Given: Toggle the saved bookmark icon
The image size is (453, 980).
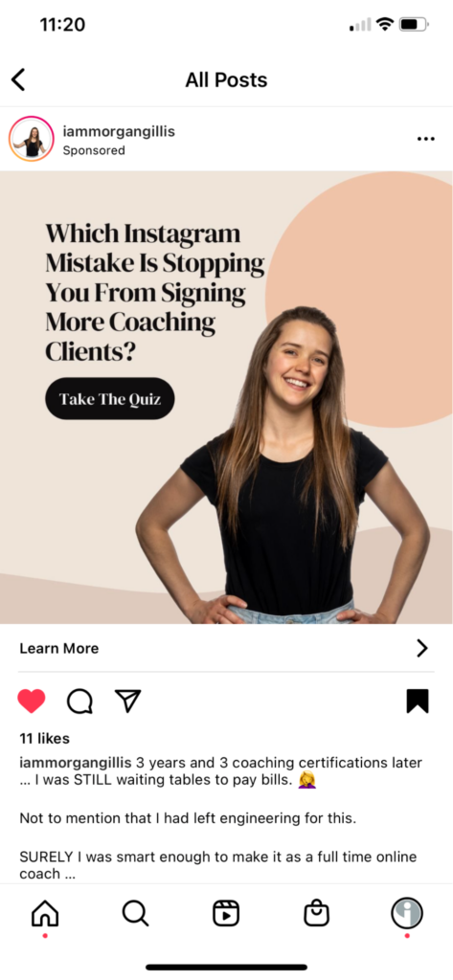Looking at the screenshot, I should click(x=418, y=701).
